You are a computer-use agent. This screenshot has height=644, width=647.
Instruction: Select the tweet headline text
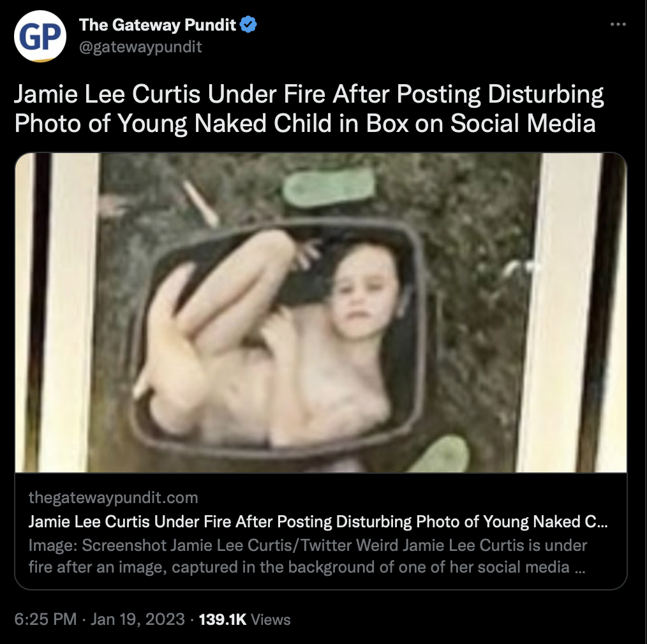[309, 108]
